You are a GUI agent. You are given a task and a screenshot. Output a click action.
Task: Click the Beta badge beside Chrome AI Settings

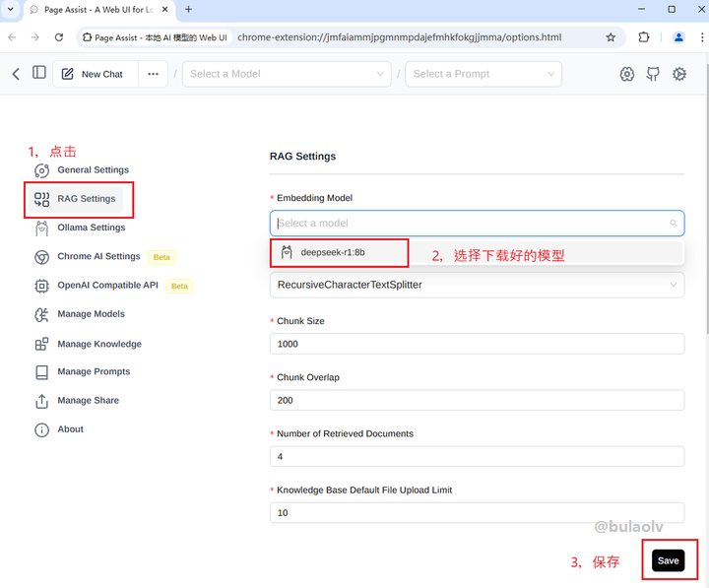(x=161, y=257)
